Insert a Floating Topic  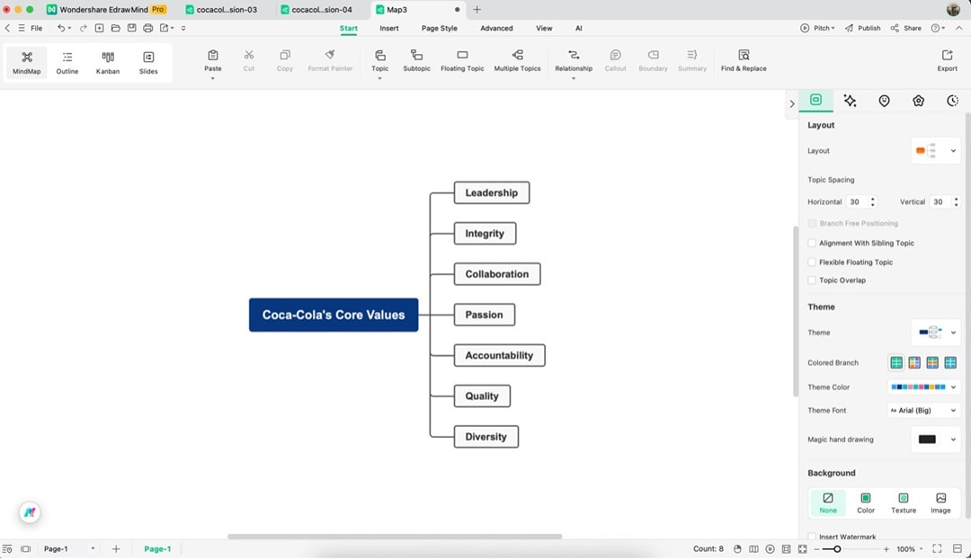[461, 61]
